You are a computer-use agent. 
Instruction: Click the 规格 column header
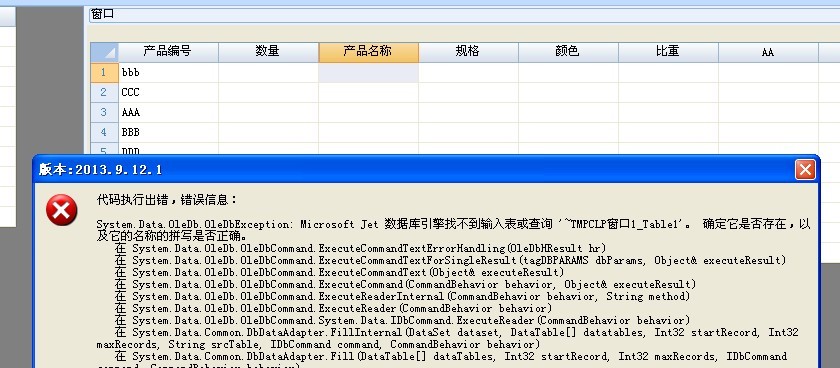coord(468,52)
